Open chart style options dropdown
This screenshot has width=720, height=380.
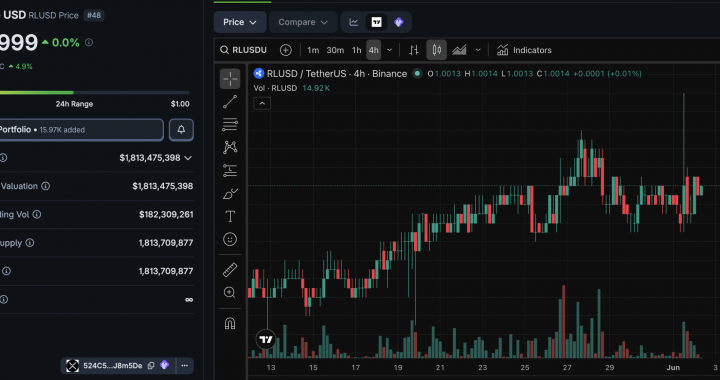478,50
